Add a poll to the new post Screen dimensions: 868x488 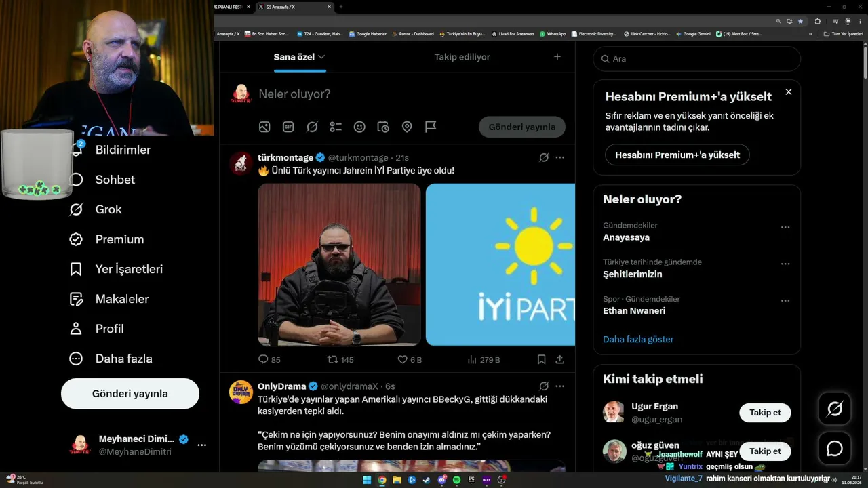[336, 127]
